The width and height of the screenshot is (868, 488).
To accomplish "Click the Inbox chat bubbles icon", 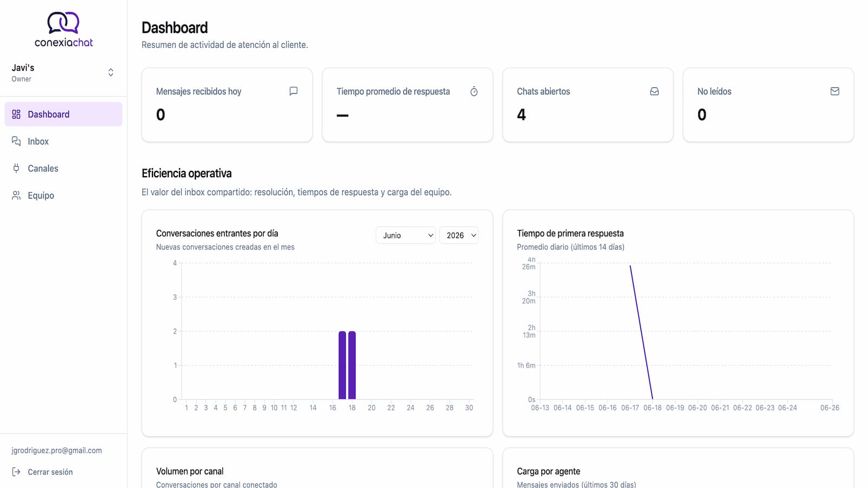I will 16,141.
